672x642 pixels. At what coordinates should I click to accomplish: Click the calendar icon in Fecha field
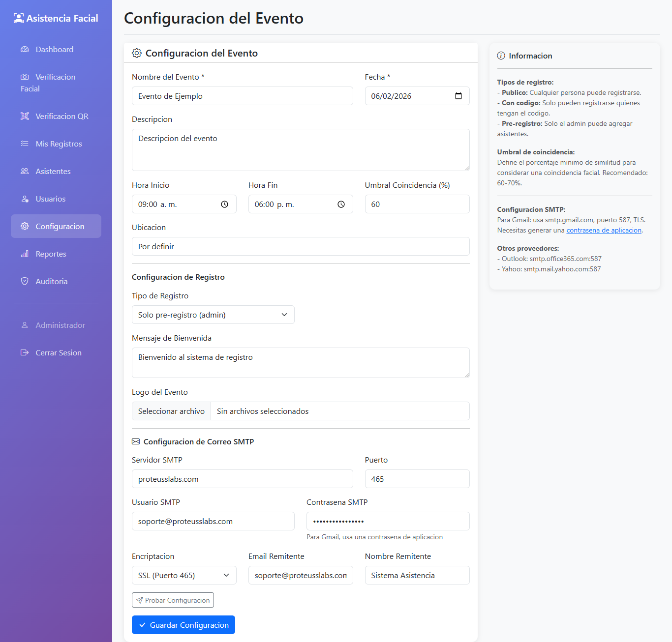point(458,96)
